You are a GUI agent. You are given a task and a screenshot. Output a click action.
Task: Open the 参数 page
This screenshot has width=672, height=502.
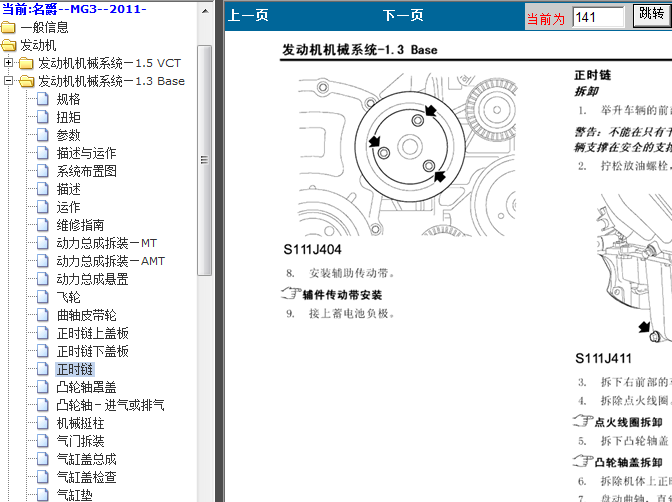point(68,135)
